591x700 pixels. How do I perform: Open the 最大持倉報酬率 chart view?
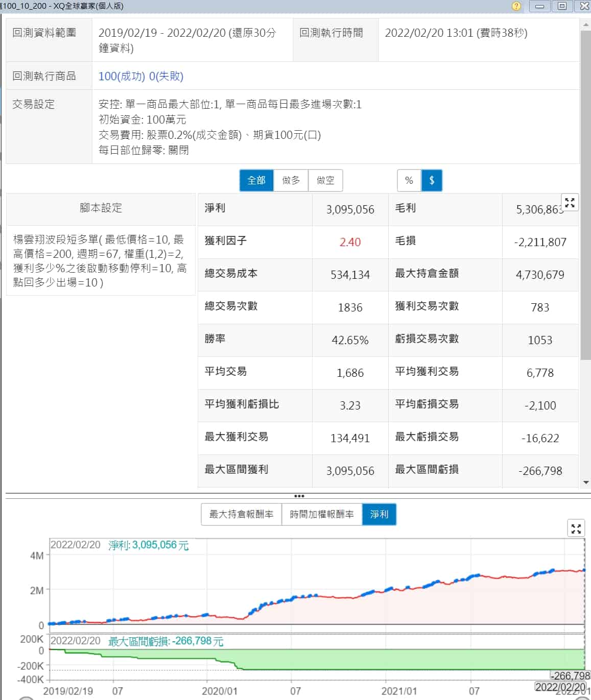coord(240,514)
